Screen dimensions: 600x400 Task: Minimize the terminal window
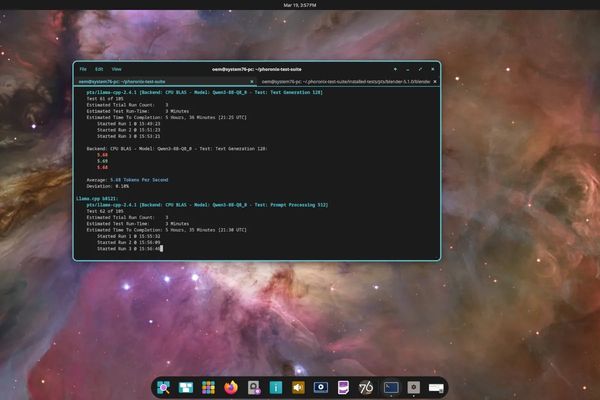click(x=408, y=69)
